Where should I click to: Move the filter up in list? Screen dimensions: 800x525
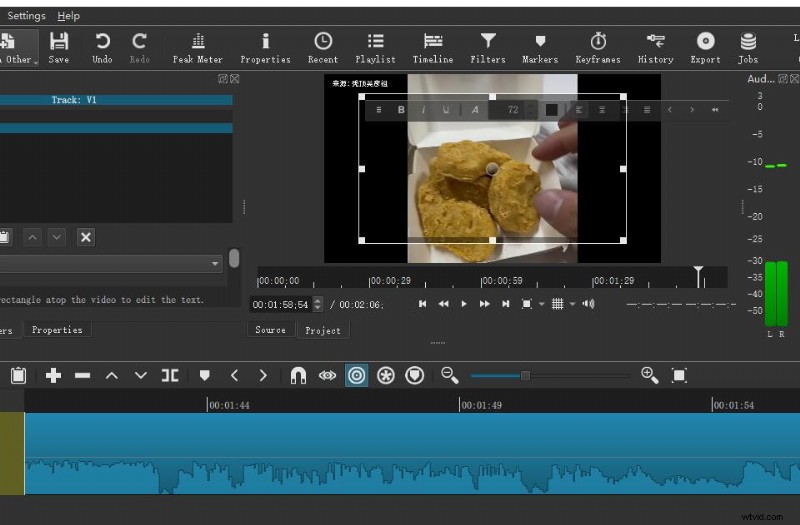tap(33, 237)
